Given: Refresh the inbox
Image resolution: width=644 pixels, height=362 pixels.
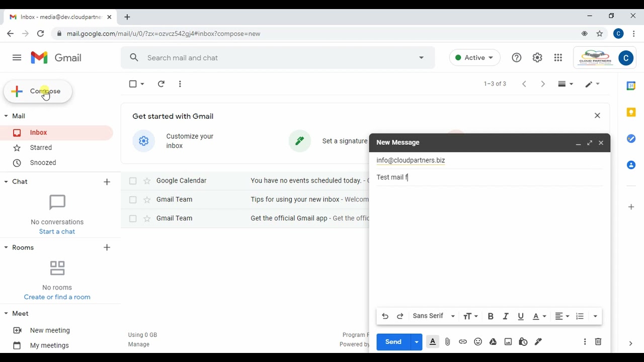Looking at the screenshot, I should (x=161, y=84).
